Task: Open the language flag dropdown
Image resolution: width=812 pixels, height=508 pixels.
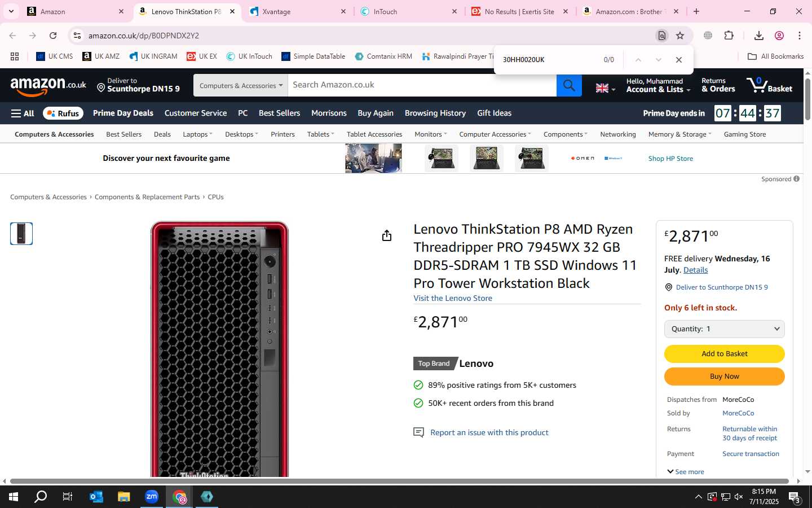Action: [605, 88]
